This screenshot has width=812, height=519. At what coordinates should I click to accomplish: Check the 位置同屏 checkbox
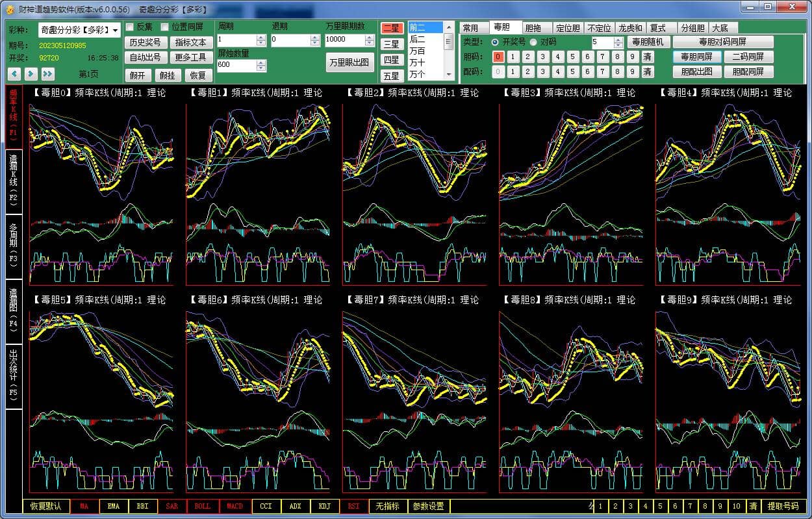pyautogui.click(x=164, y=27)
